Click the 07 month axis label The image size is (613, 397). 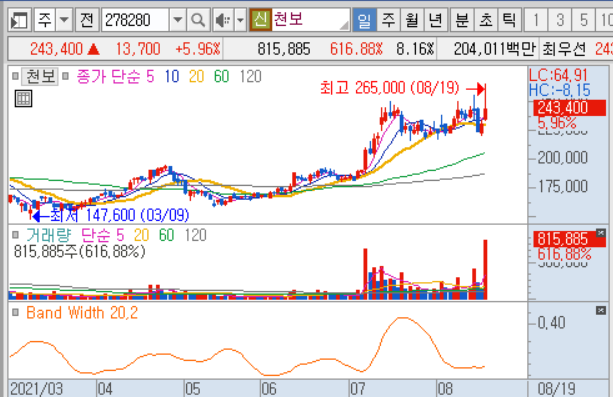pyautogui.click(x=357, y=389)
